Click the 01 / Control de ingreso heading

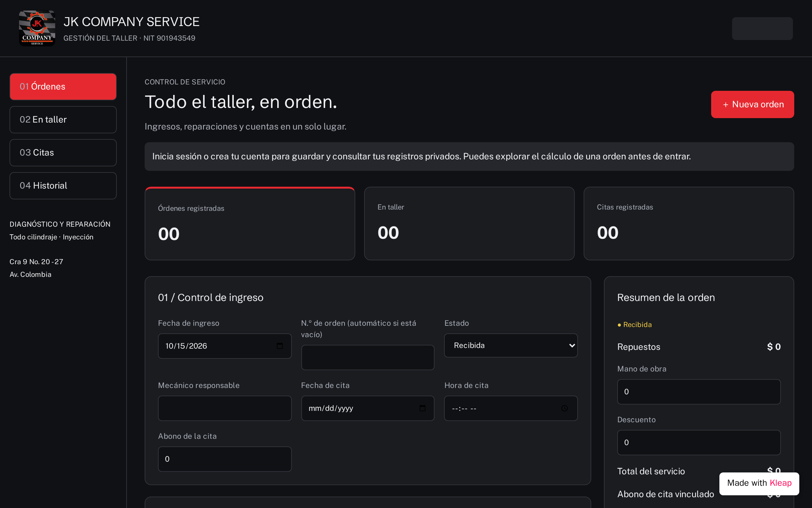tap(211, 297)
